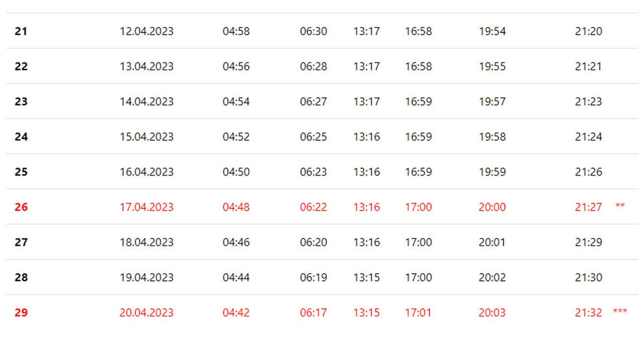Select the 21:20 time in row 21
The width and height of the screenshot is (644, 337).
coord(589,31)
